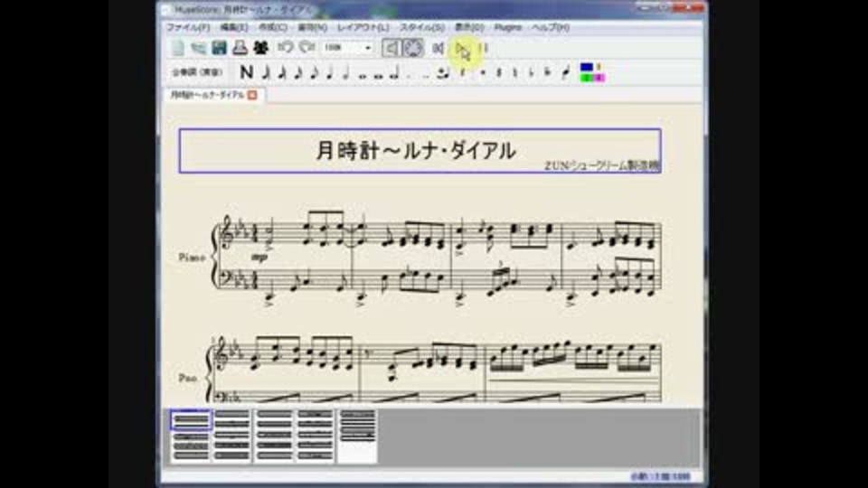This screenshot has width=868, height=488.
Task: Click the Pno. short instrument label
Action: pyautogui.click(x=188, y=379)
